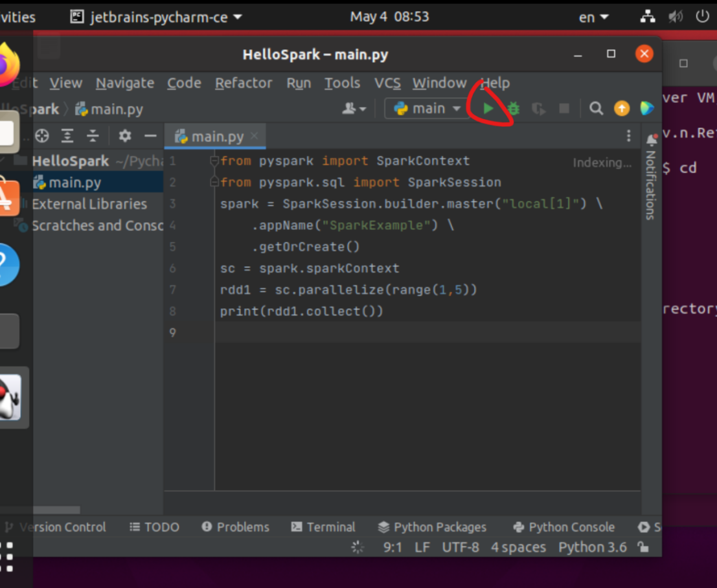Open Code With Me user icon dropdown
Image resolution: width=717 pixels, height=588 pixels.
point(354,108)
